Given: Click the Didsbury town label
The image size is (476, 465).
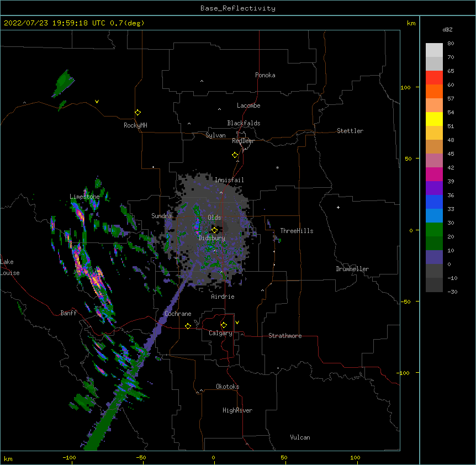Looking at the screenshot, I should click(212, 238).
